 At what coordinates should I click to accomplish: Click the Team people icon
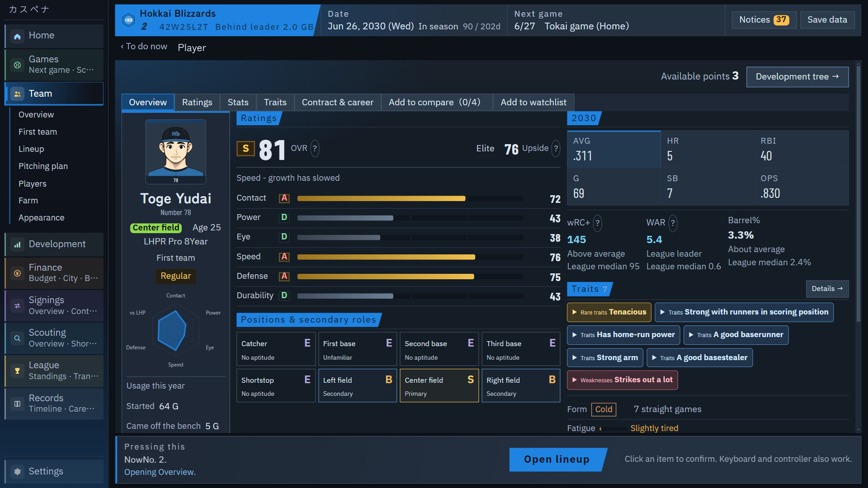(x=17, y=94)
